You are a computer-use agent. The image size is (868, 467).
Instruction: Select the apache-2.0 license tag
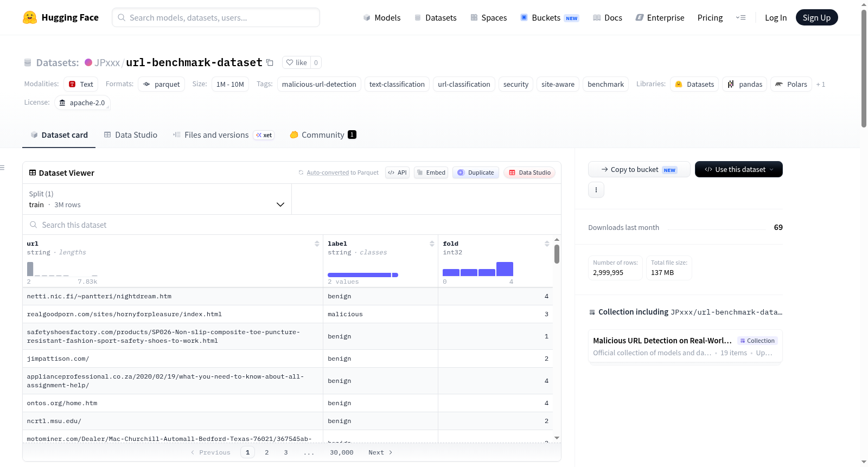click(x=82, y=103)
